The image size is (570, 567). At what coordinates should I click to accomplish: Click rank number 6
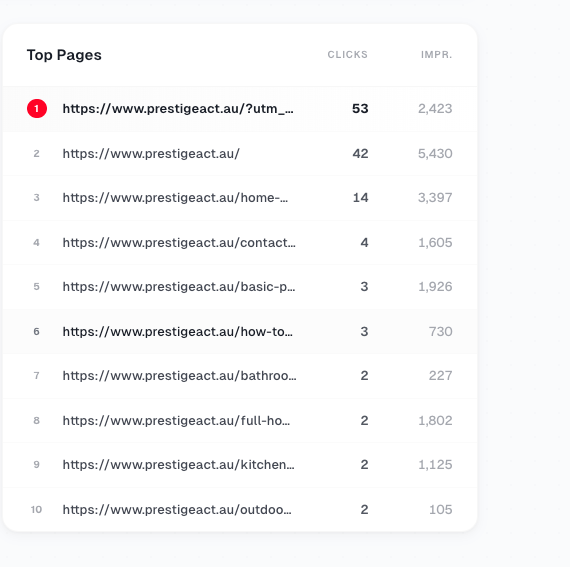pyautogui.click(x=36, y=331)
